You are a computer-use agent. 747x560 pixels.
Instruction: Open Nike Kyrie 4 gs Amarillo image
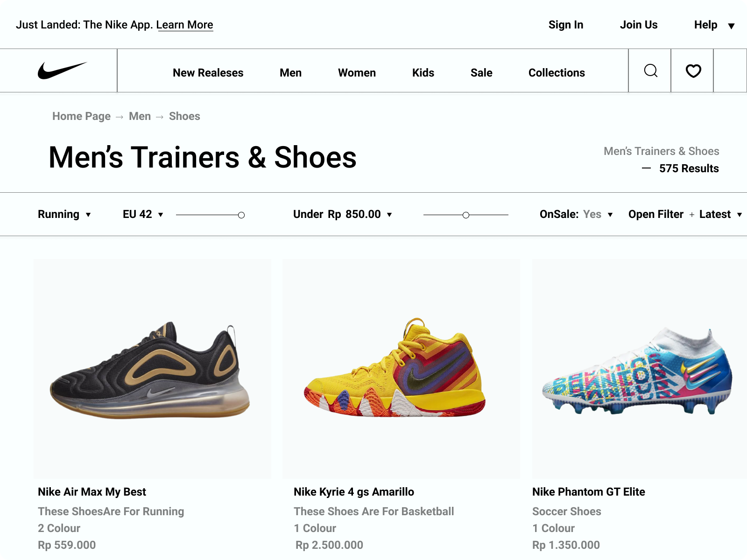click(402, 369)
